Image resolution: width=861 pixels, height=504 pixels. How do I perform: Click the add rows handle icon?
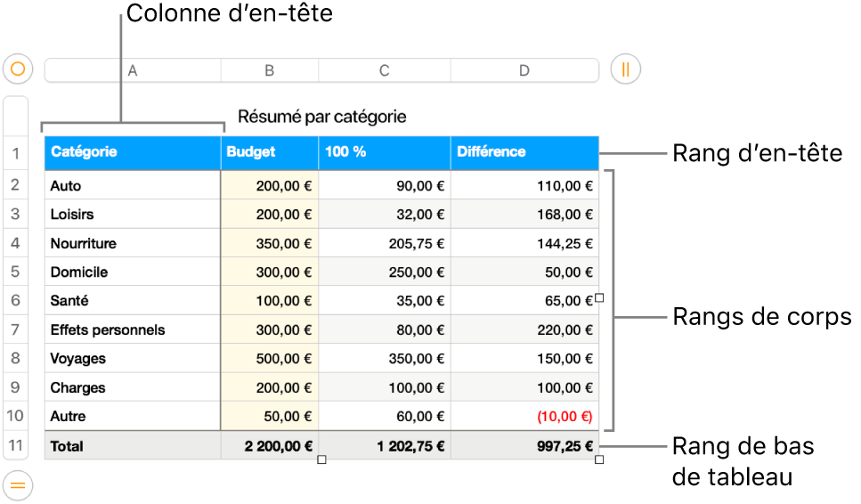tap(18, 485)
